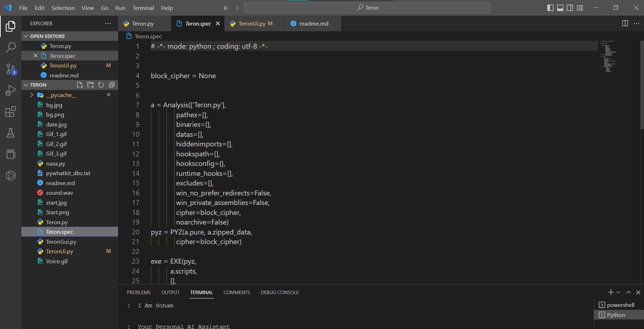The image size is (644, 329).
Task: Collapse the OPEN EDITORS section
Action: tap(26, 36)
